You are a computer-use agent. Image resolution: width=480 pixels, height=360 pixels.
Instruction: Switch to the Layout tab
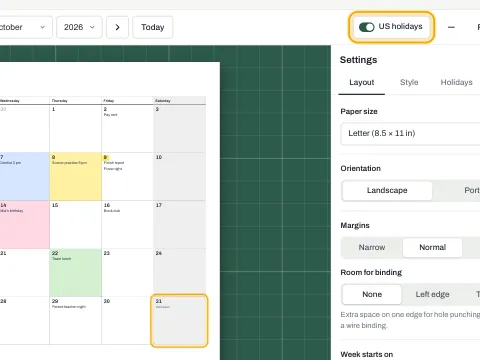[362, 82]
